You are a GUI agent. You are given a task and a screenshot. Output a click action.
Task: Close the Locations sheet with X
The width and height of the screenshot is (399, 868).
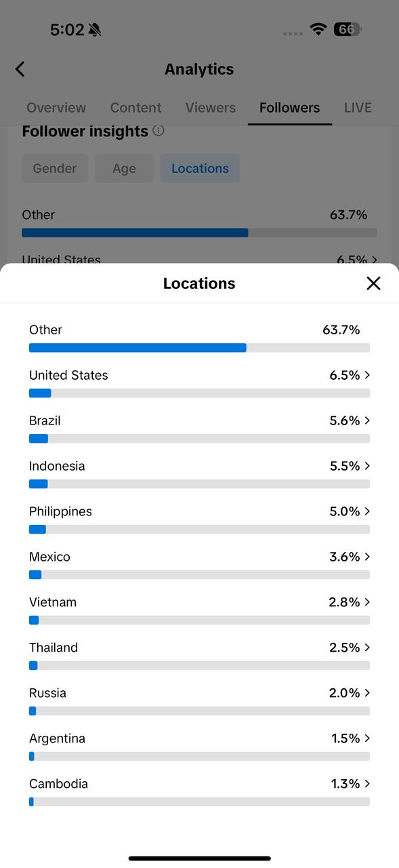coord(373,283)
